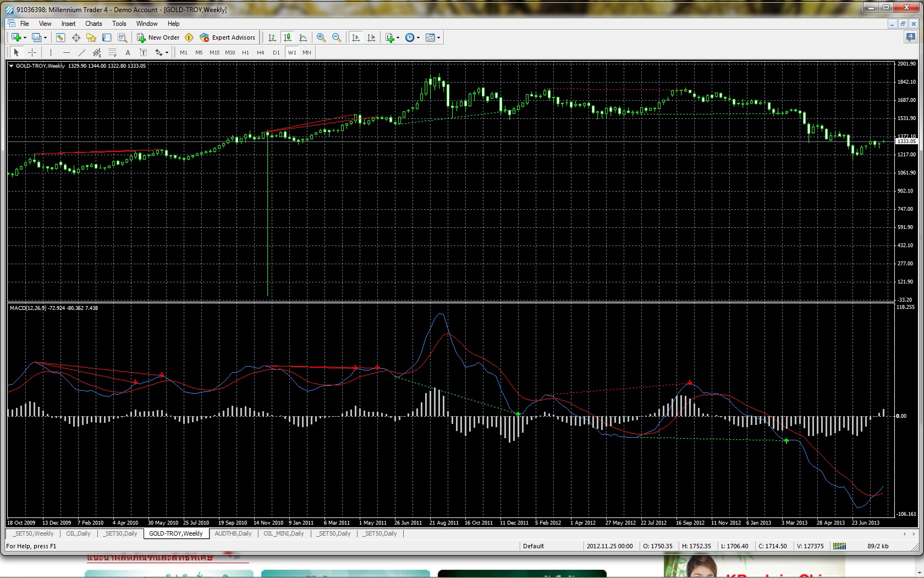The width and height of the screenshot is (924, 578).
Task: Select the OIL_MINI,Daily chart tab
Action: [x=284, y=533]
